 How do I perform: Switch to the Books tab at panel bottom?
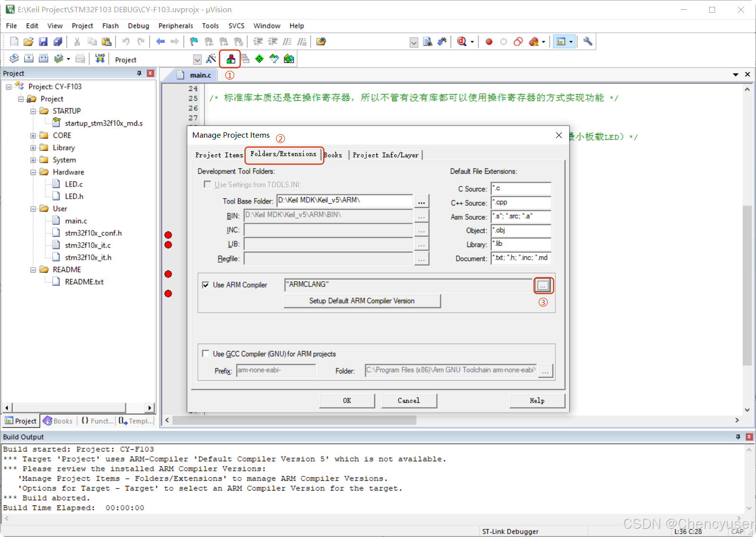click(x=58, y=421)
